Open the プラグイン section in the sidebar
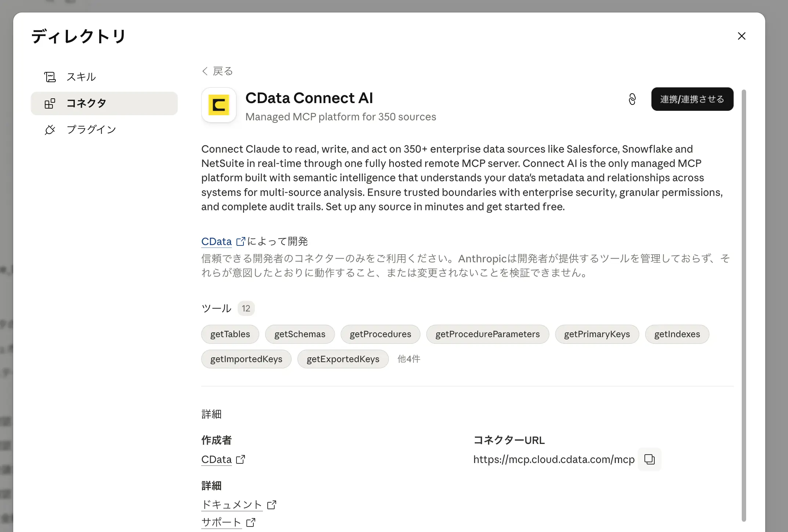 pyautogui.click(x=104, y=130)
